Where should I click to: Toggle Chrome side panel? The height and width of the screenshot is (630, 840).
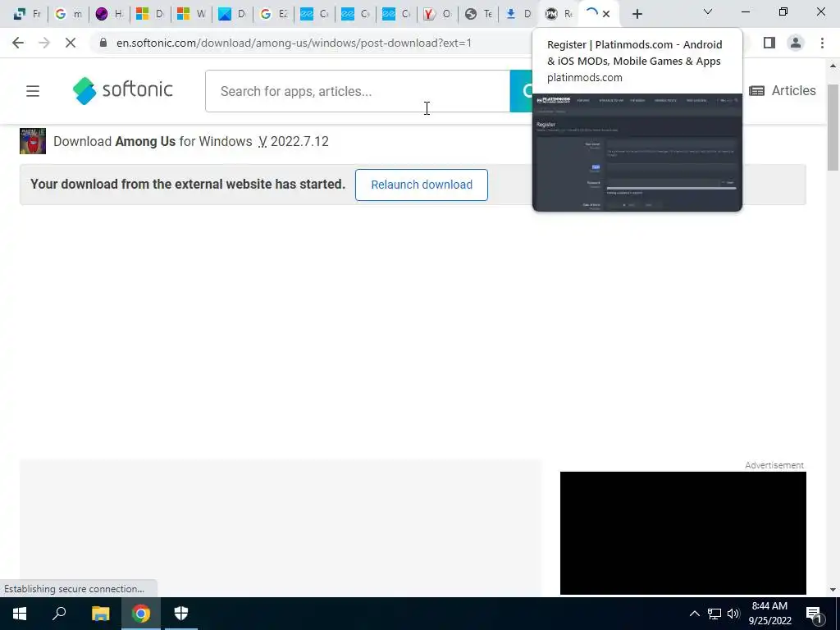click(x=769, y=43)
